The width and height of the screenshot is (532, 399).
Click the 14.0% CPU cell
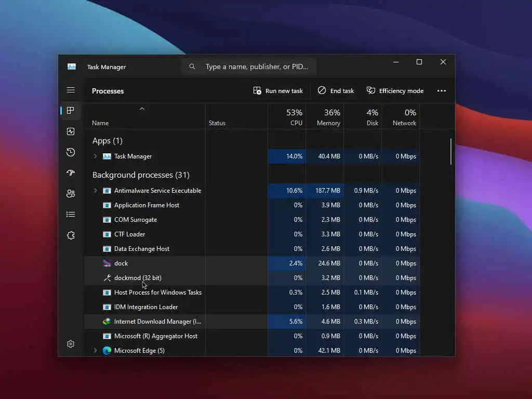click(287, 156)
